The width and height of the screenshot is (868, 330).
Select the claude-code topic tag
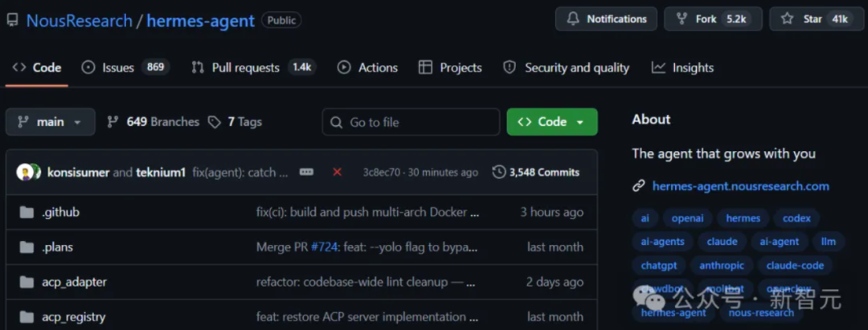click(794, 265)
